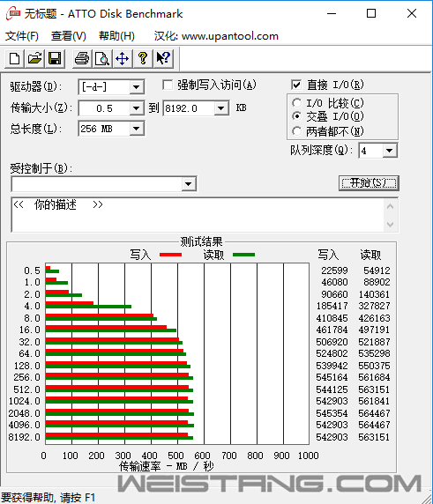Image resolution: width=433 pixels, height=504 pixels.
Task: Click the 16.0 row label in chart
Action: pyautogui.click(x=30, y=330)
